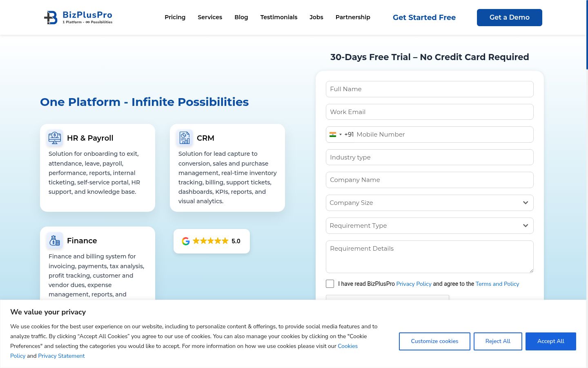The width and height of the screenshot is (588, 368).
Task: Tick the Privacy Policy agreement checkbox
Action: (330, 284)
